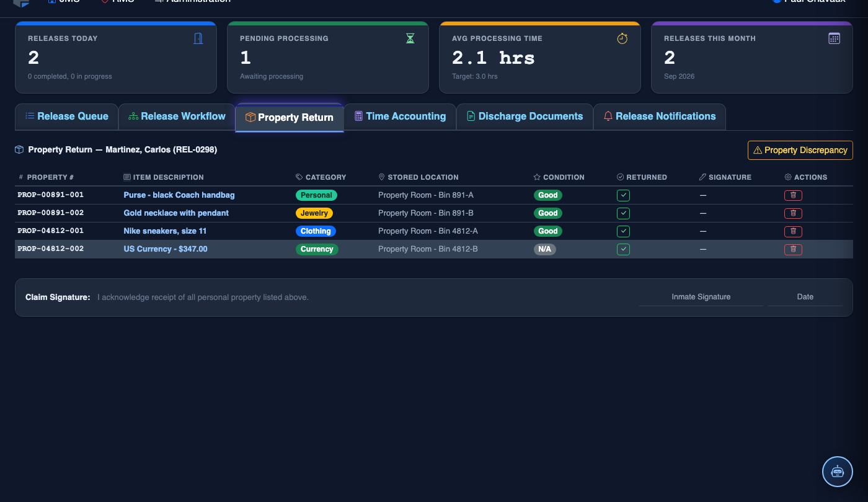View the Release Notifications tab
Screen dimensions: 868x502
point(660,117)
